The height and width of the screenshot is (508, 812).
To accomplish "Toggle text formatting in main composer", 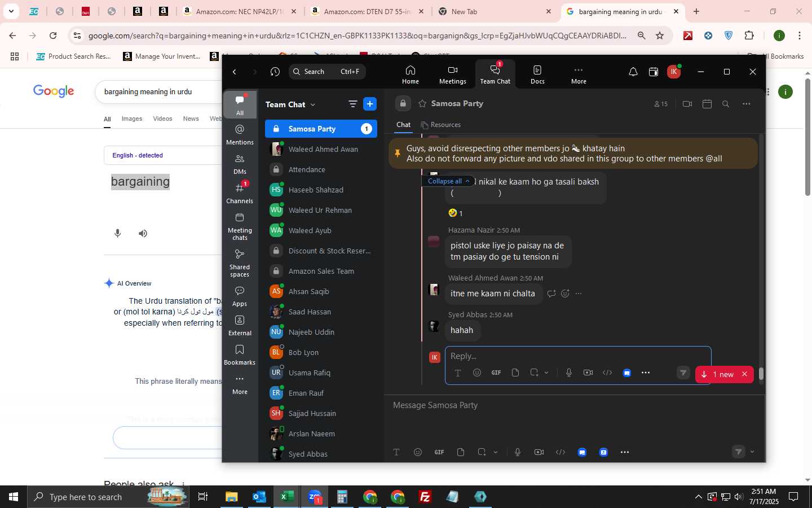I will 396,452.
